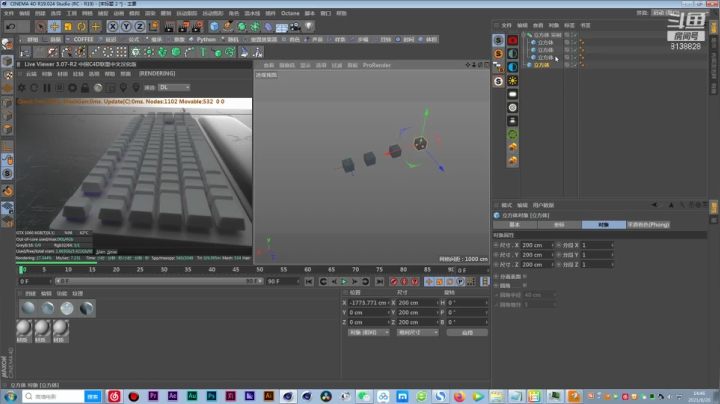The image size is (720, 404).
Task: Select the Rotate tool icon
Action: (81, 27)
